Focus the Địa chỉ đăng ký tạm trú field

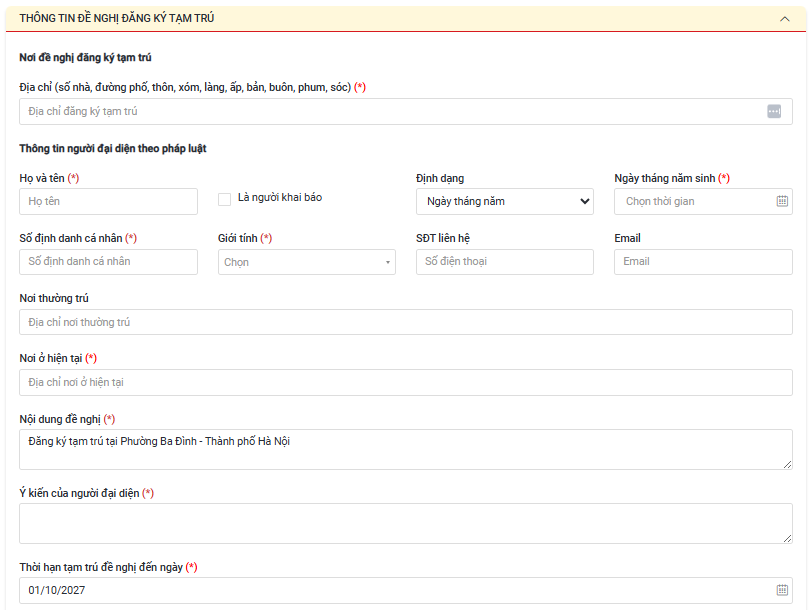[390, 111]
